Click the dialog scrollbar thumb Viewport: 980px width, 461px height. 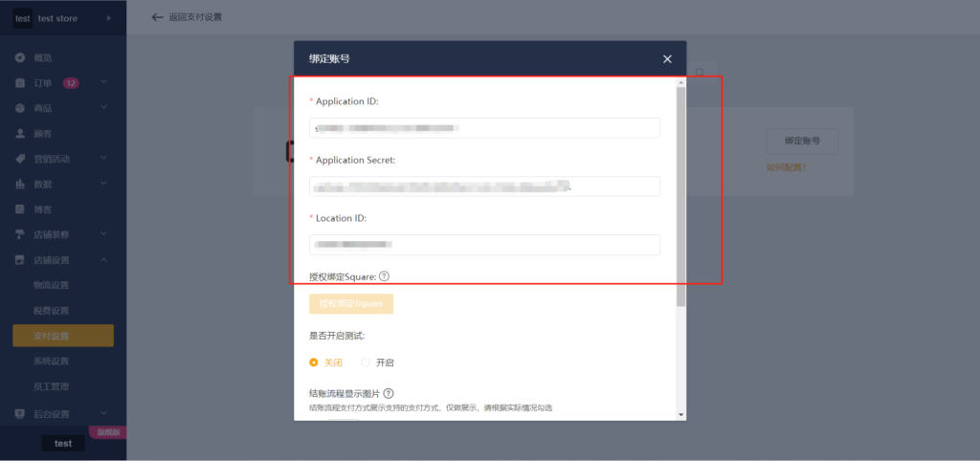point(680,196)
